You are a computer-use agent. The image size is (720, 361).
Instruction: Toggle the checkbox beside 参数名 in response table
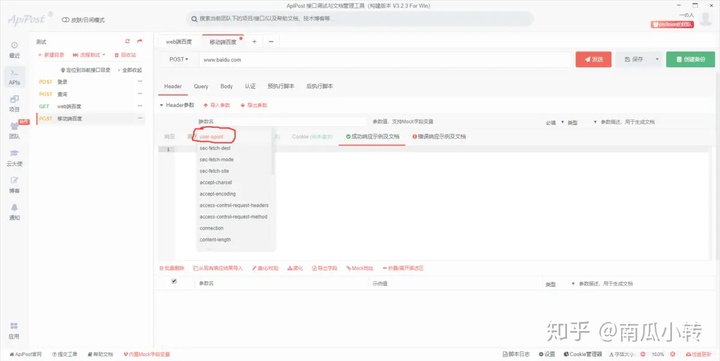point(174,282)
